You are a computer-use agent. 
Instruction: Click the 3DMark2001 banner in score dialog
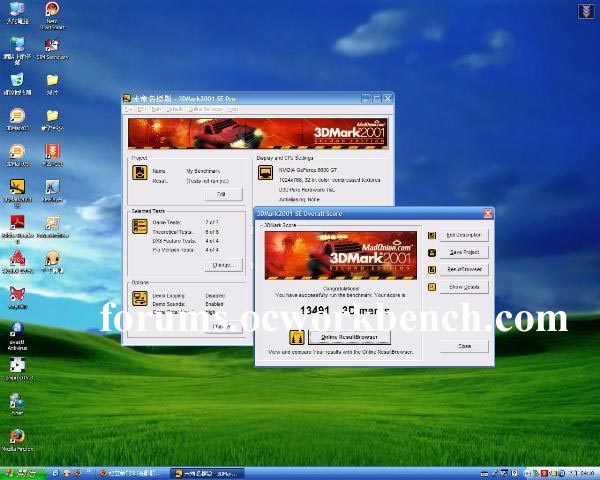[x=341, y=255]
